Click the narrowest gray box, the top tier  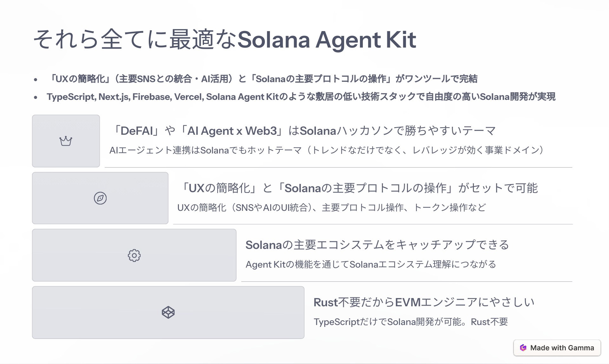66,141
